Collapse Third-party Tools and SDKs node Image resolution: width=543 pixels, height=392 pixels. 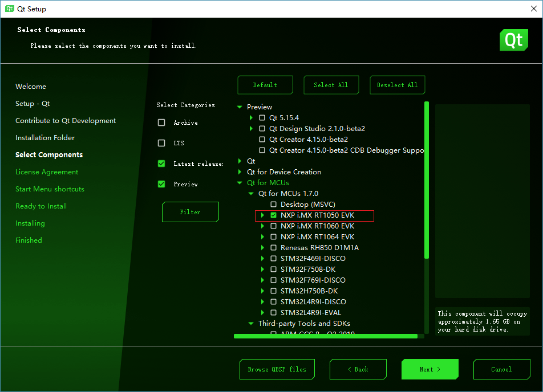[251, 324]
